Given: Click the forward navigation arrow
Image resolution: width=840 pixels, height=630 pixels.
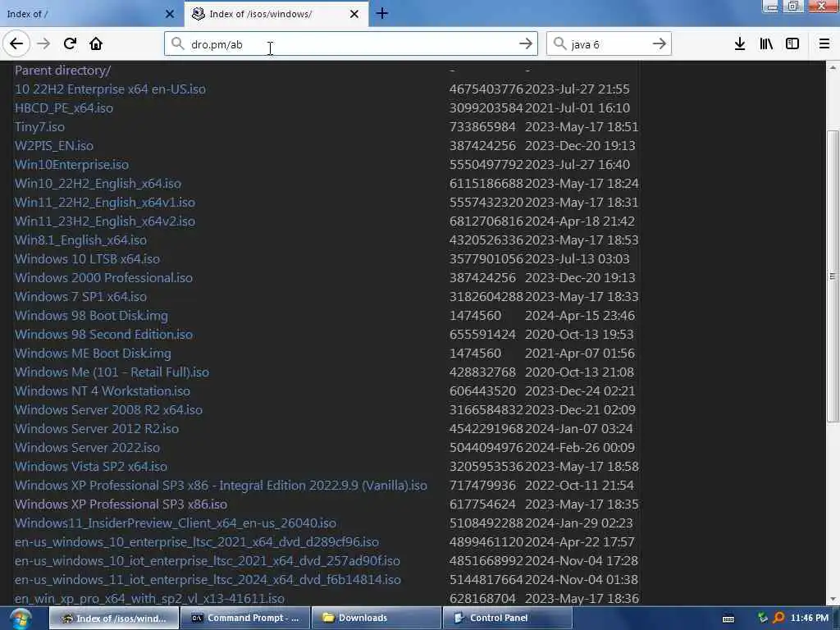Looking at the screenshot, I should pos(43,44).
